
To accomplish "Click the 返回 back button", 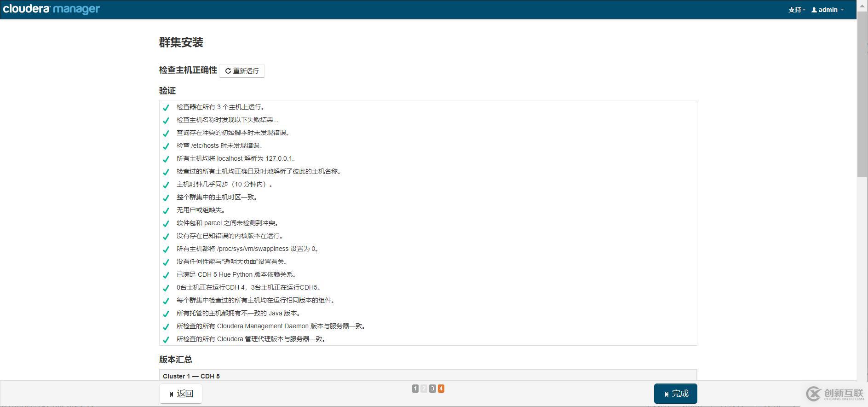I will pos(181,394).
